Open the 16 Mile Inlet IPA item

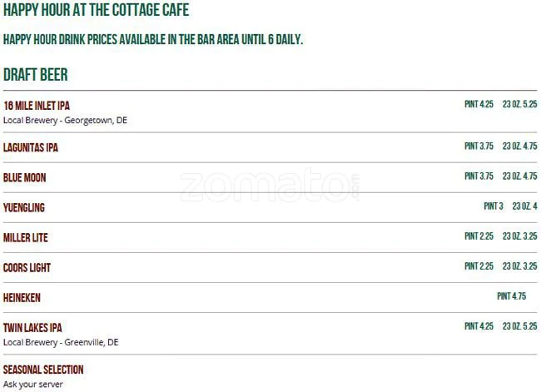pyautogui.click(x=37, y=106)
